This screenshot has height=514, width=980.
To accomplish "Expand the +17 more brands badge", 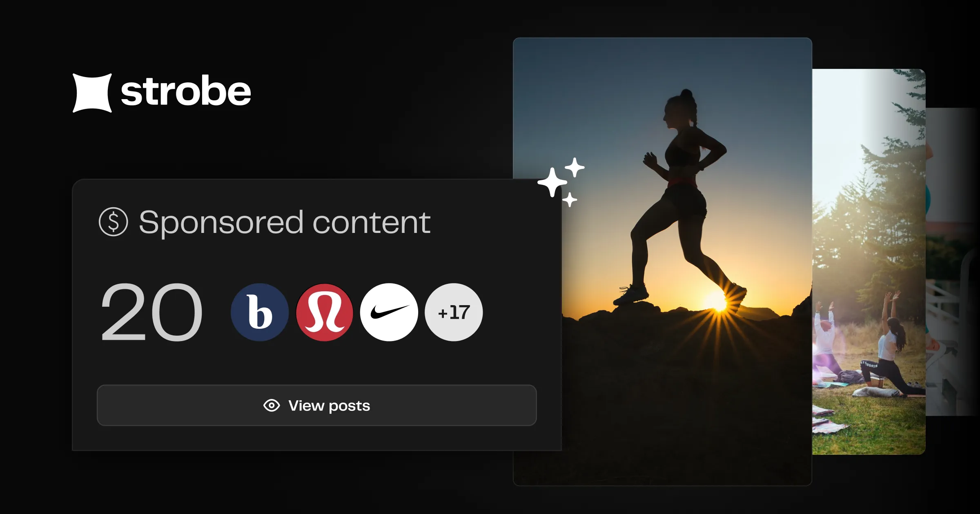I will coord(454,312).
